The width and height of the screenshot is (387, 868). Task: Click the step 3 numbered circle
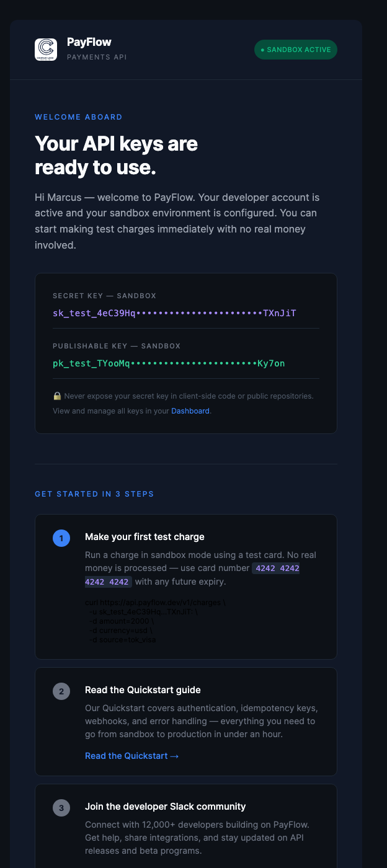61,808
